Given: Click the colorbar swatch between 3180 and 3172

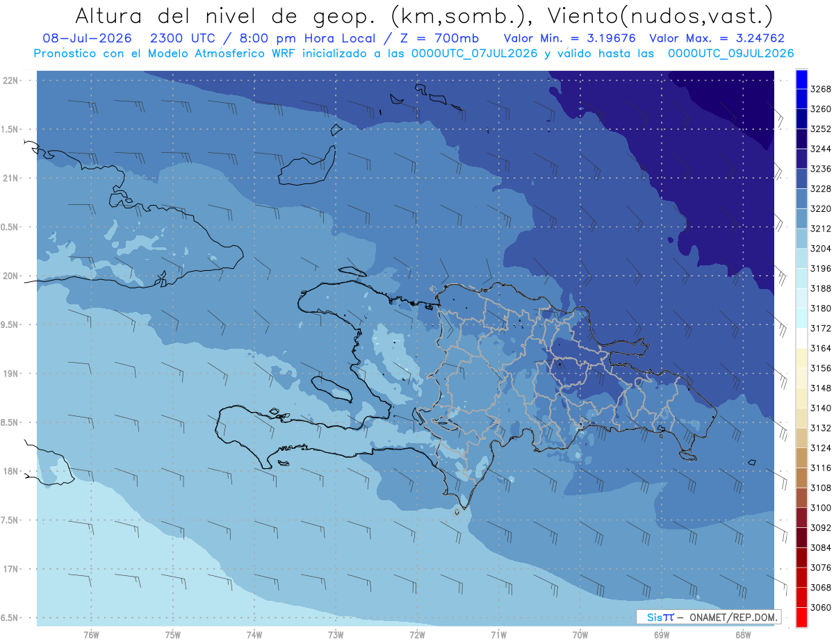Looking at the screenshot, I should [x=801, y=318].
